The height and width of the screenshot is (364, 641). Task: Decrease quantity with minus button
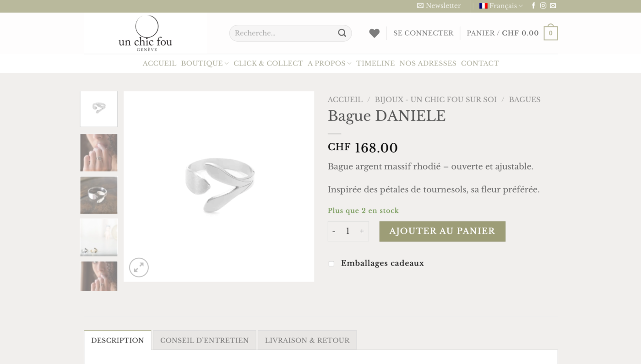coord(334,231)
